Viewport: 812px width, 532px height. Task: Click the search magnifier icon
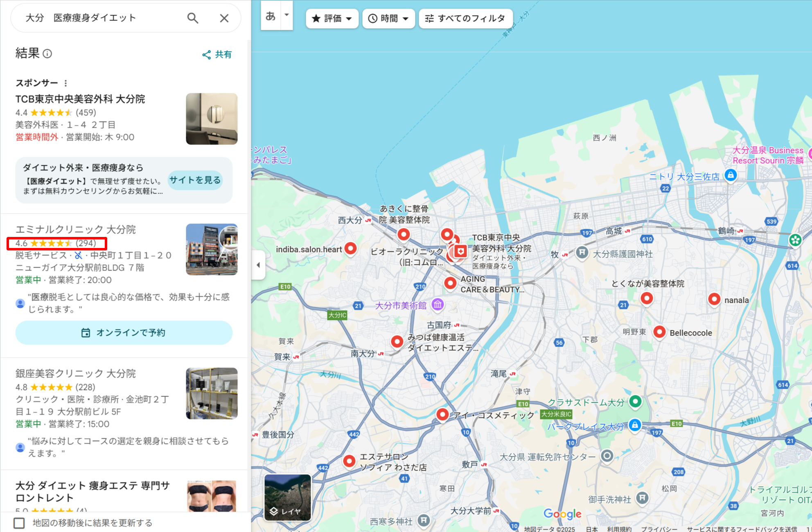click(x=193, y=18)
